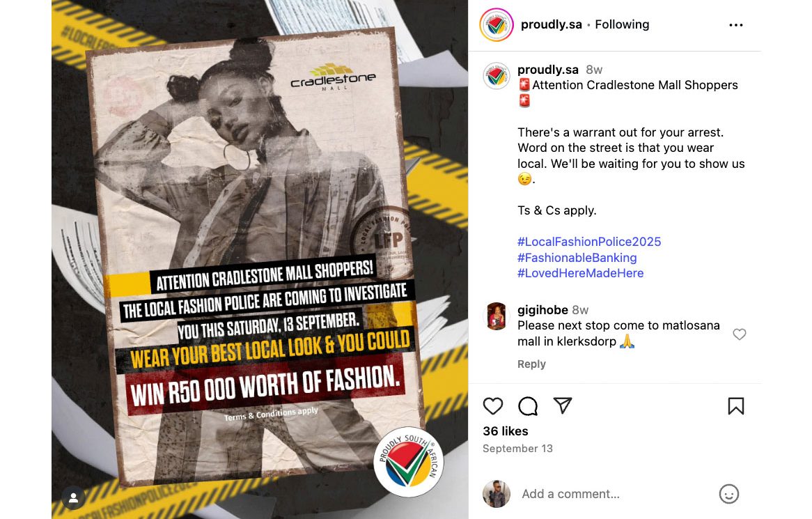Open #FashionableBanking hashtag
Viewport: 812px width, 519px height.
point(577,258)
